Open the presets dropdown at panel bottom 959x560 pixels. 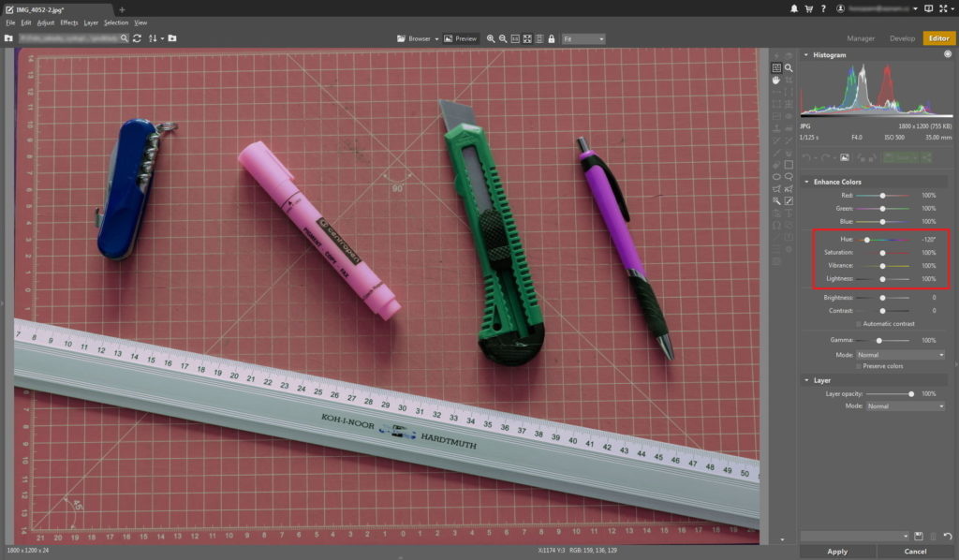click(854, 537)
